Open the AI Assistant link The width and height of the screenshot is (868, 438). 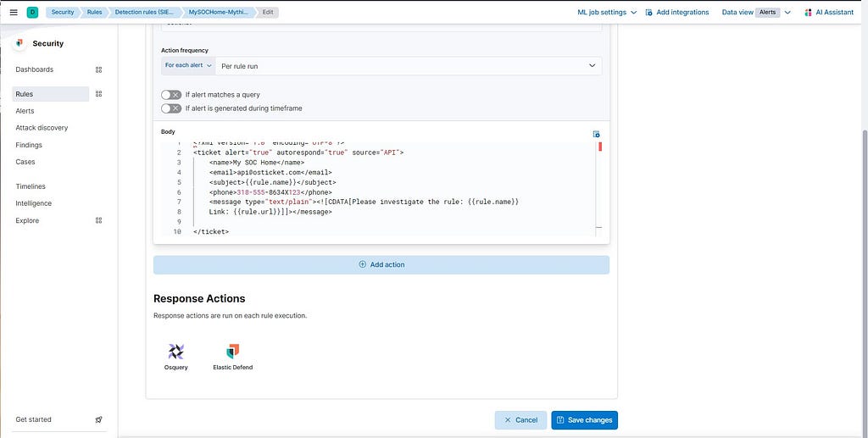pos(829,12)
